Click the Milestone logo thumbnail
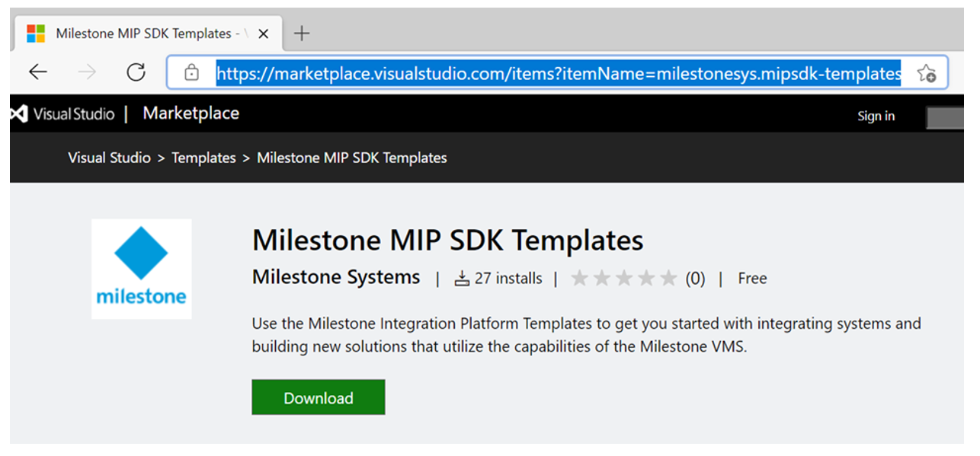The image size is (980, 456). 142,269
